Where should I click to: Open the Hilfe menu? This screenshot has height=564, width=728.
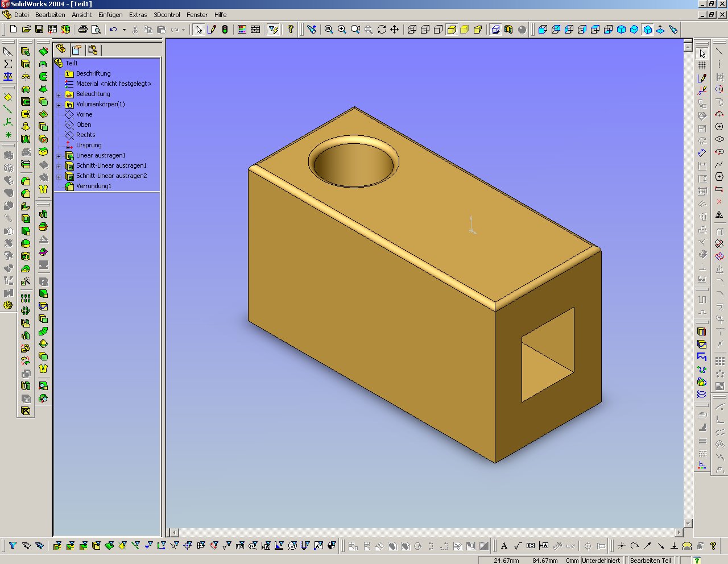221,15
